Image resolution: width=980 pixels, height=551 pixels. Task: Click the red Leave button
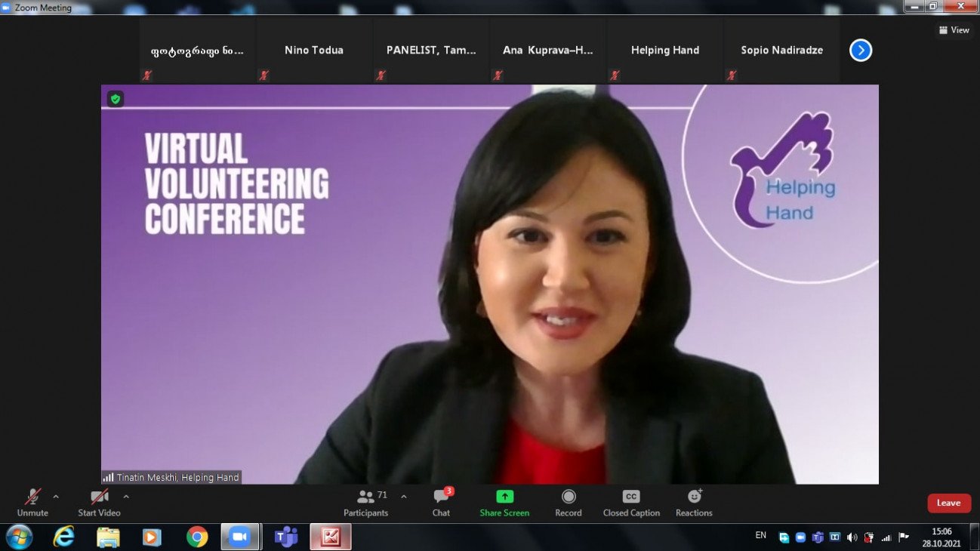click(x=948, y=503)
